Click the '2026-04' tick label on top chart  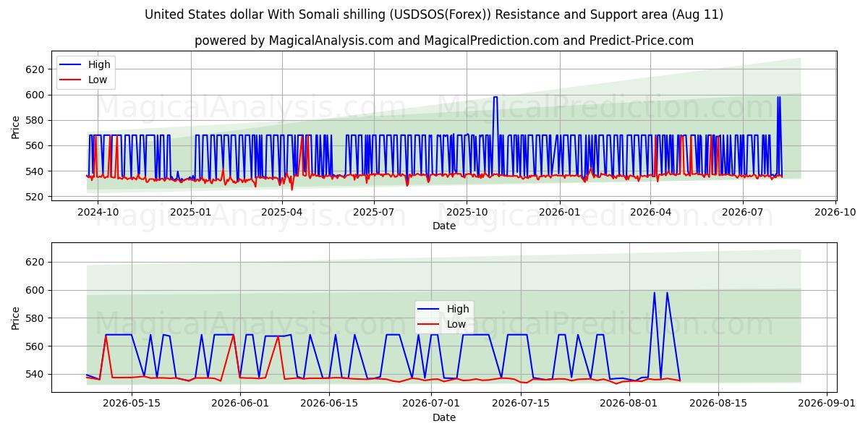click(x=650, y=212)
